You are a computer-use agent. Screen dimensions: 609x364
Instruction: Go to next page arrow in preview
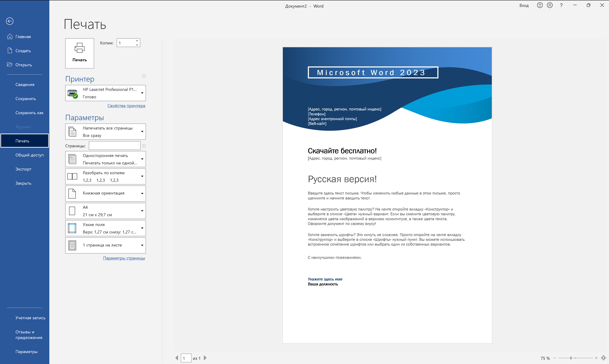pos(205,358)
